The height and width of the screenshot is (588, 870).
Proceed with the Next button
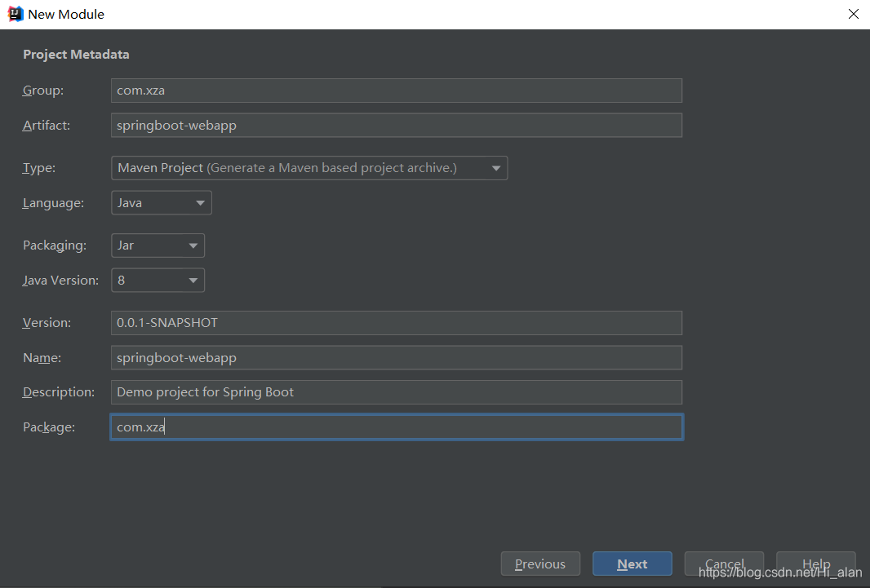tap(632, 564)
